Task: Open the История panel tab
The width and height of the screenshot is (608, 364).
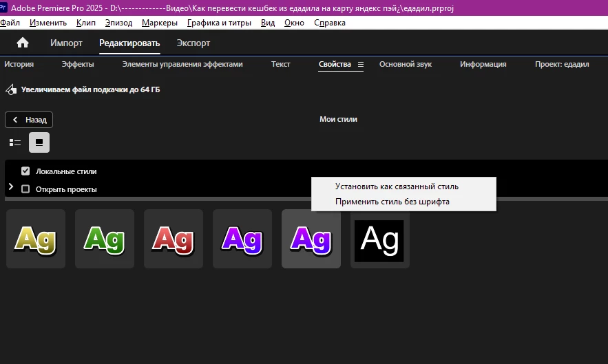Action: pyautogui.click(x=19, y=65)
